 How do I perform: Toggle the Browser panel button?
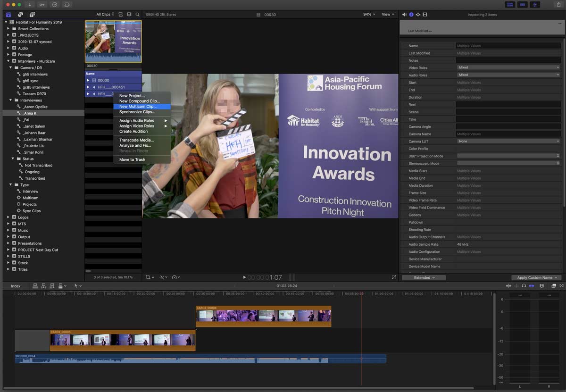510,4
